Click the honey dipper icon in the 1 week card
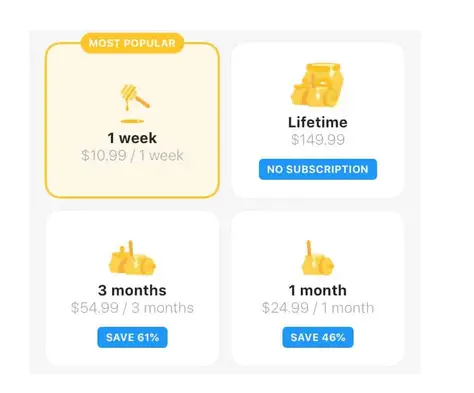Image resolution: width=474 pixels, height=393 pixels. pyautogui.click(x=134, y=103)
